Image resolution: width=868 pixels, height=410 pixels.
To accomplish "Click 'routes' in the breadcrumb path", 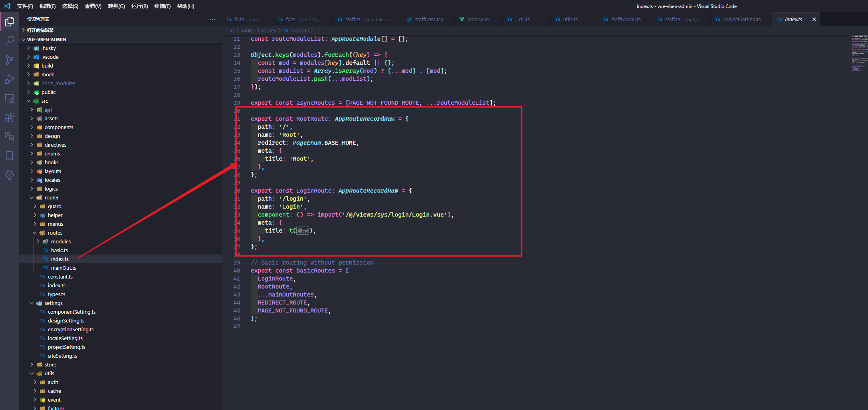I will [x=269, y=30].
